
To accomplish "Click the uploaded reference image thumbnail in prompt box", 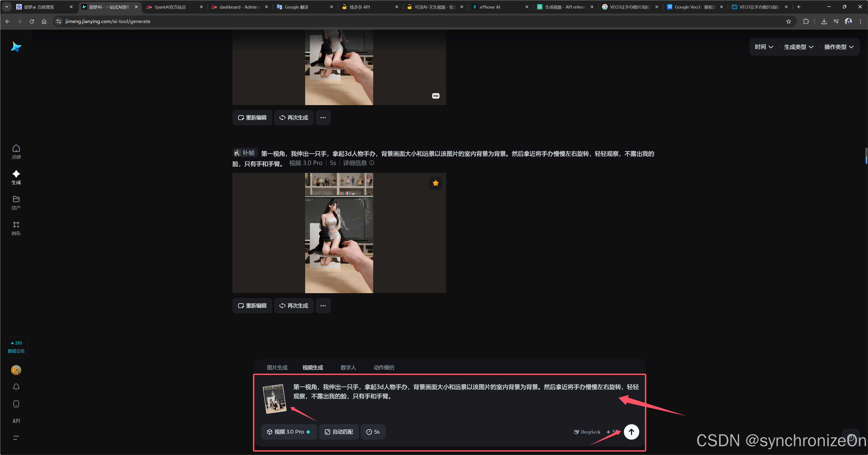I will coord(274,399).
